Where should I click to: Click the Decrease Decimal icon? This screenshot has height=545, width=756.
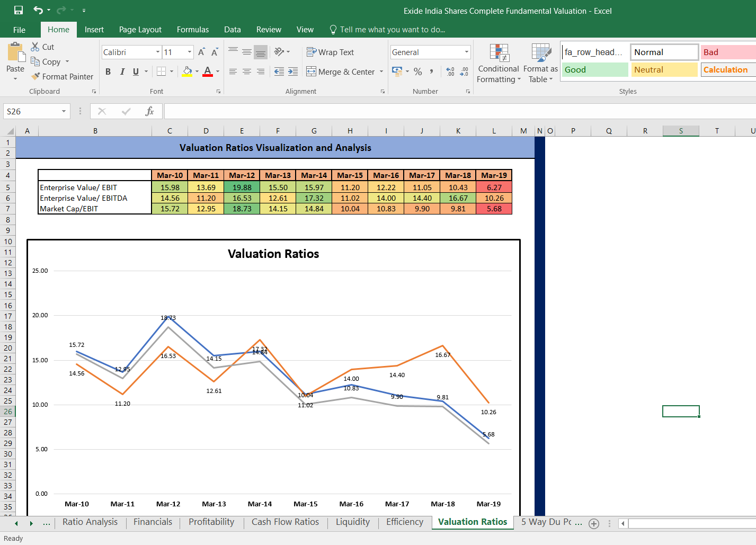pyautogui.click(x=464, y=72)
